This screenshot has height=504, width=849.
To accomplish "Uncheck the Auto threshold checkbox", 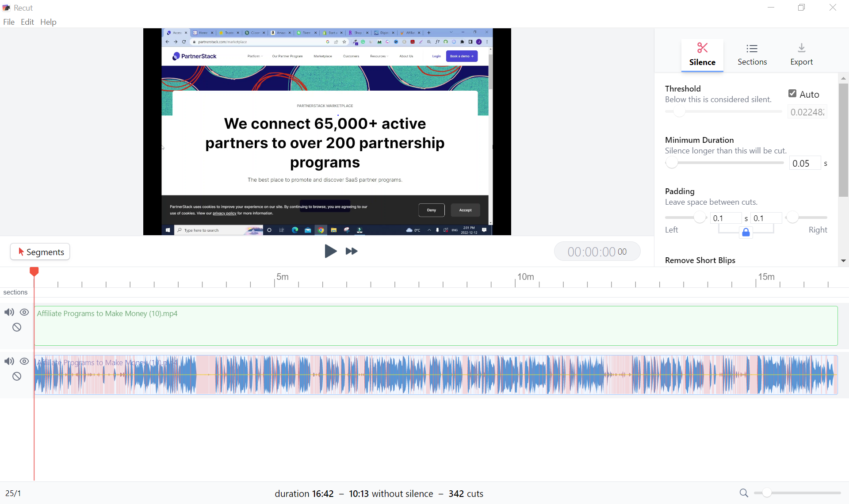I will [792, 93].
